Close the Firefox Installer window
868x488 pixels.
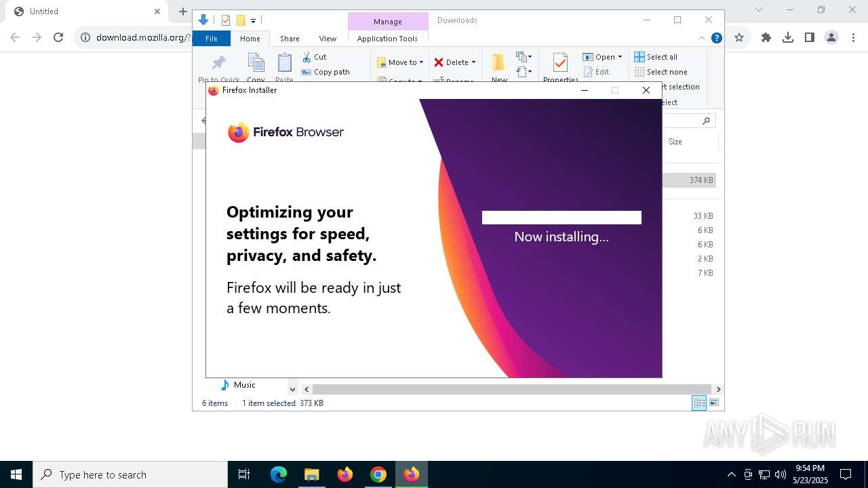[x=646, y=90]
